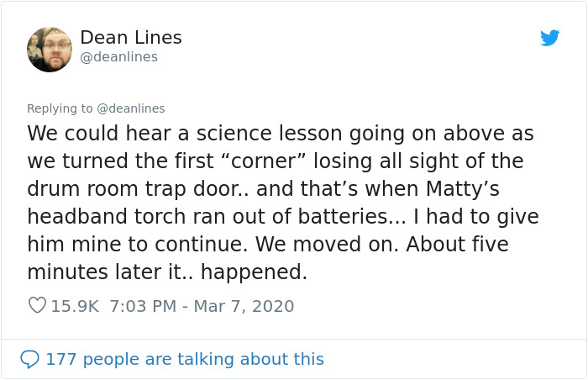The height and width of the screenshot is (380, 588).
Task: Click the Twitter bird logo
Action: click(549, 38)
